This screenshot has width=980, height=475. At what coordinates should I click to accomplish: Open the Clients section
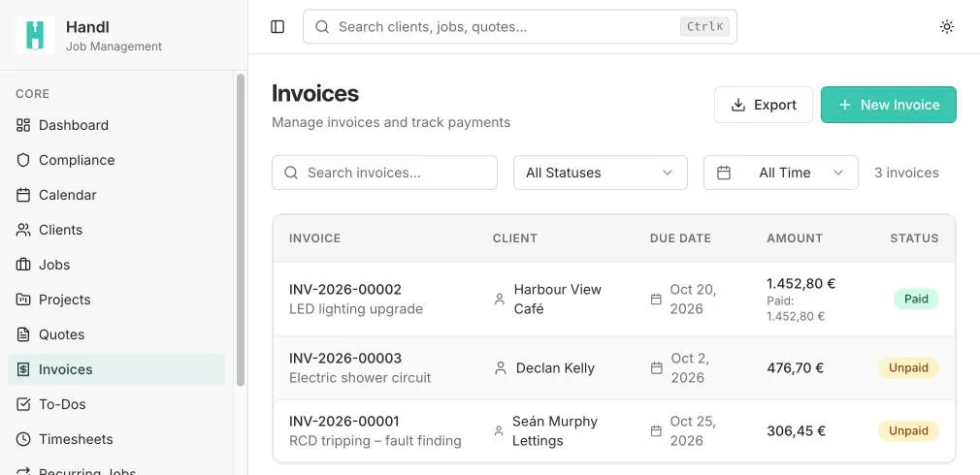[x=116, y=230]
